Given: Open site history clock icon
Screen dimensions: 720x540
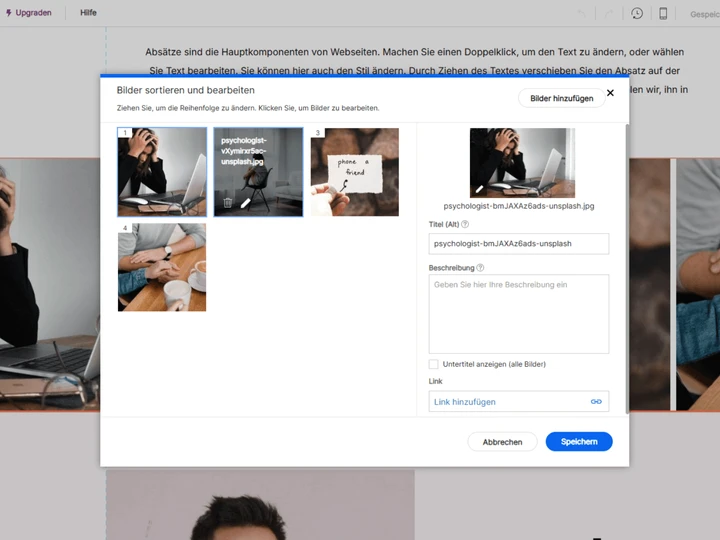Looking at the screenshot, I should pos(637,14).
